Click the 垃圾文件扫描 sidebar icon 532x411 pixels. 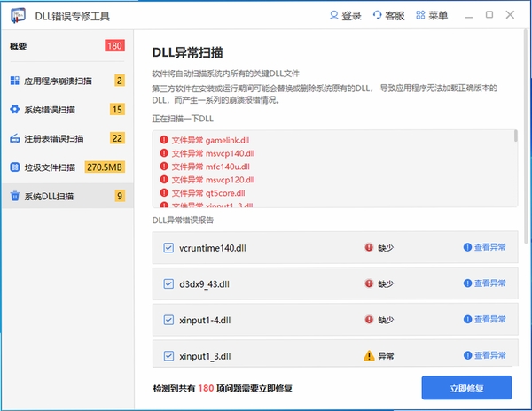(x=14, y=167)
